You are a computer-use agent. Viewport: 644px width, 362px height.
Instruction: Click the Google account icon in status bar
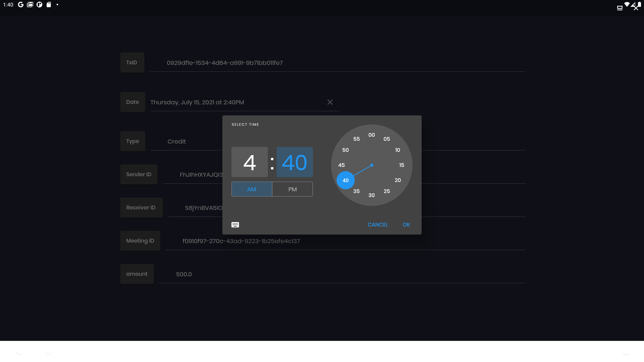pyautogui.click(x=21, y=5)
